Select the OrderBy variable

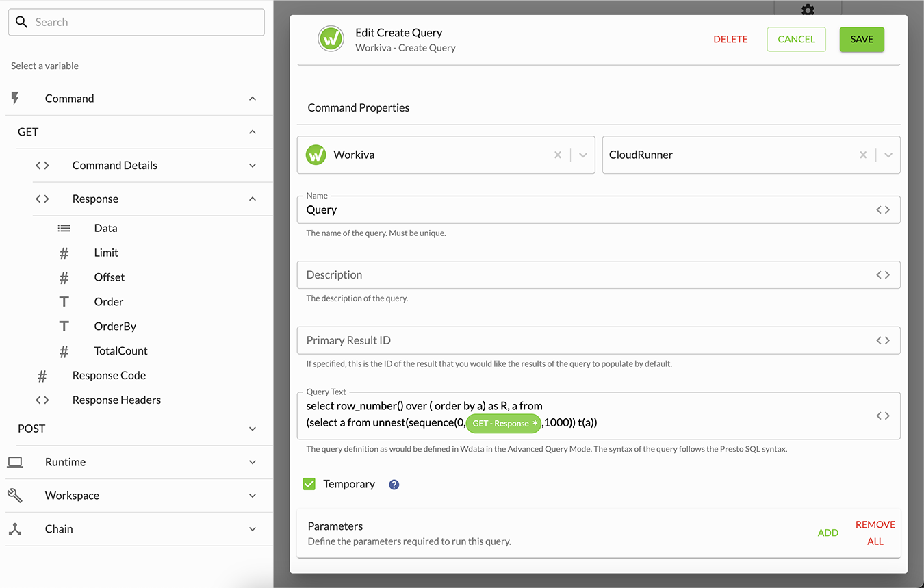115,327
